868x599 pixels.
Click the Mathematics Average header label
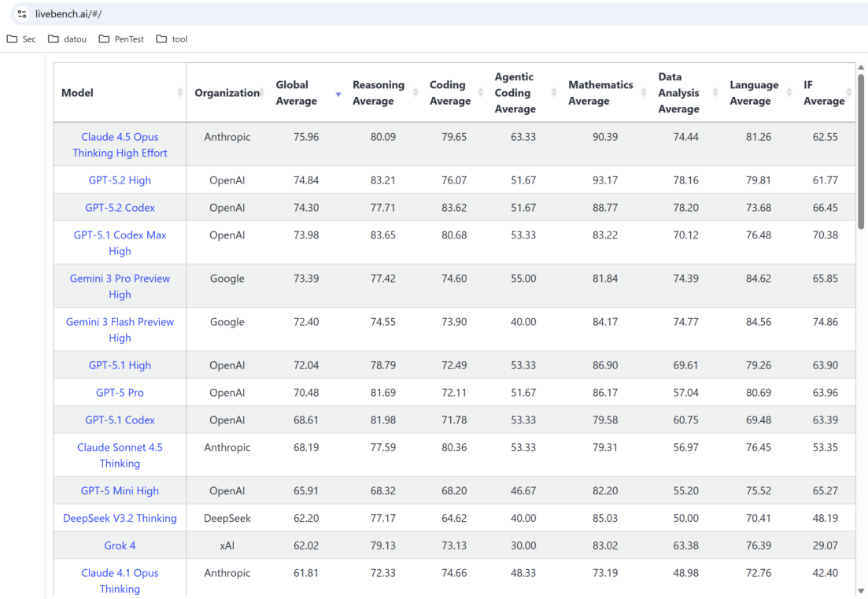click(600, 92)
